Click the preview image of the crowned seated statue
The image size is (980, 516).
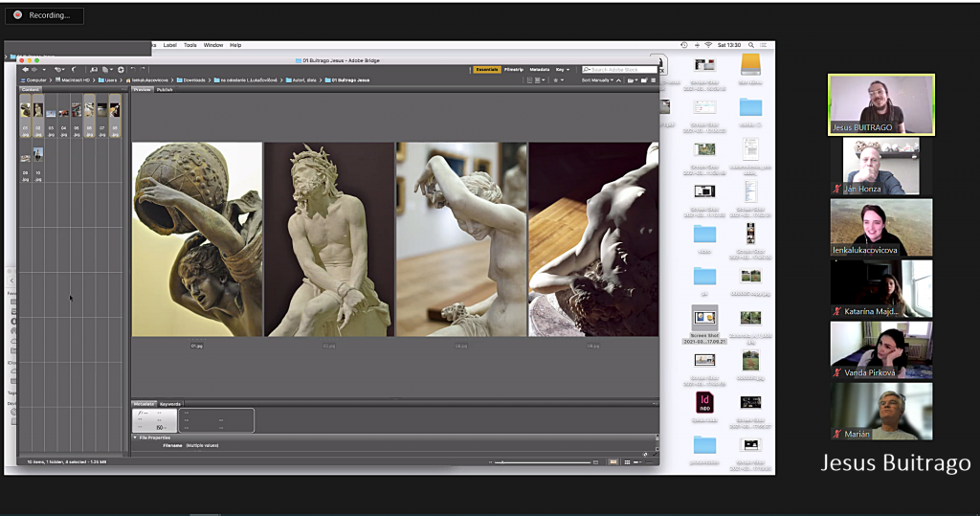(329, 239)
